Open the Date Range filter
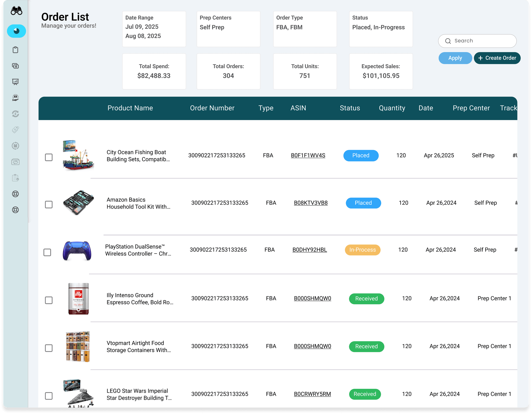 (x=154, y=29)
